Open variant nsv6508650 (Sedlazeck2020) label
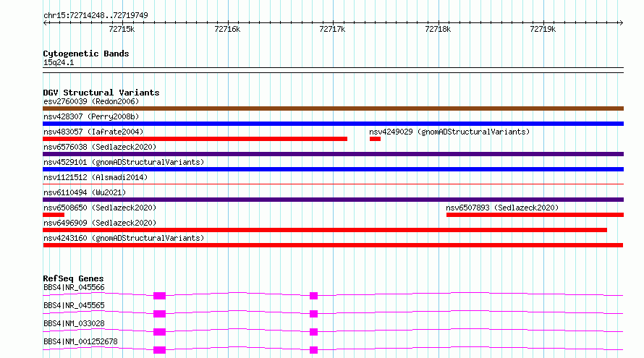The height and width of the screenshot is (358, 644). [100, 208]
